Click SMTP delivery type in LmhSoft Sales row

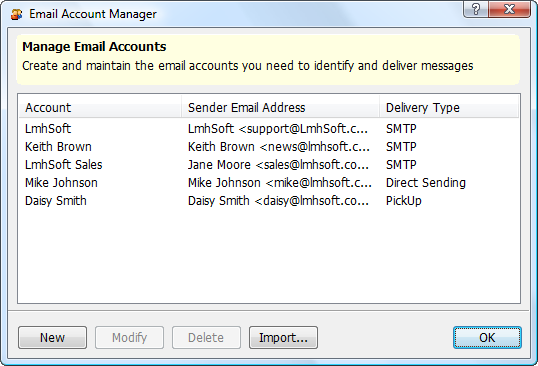point(401,165)
